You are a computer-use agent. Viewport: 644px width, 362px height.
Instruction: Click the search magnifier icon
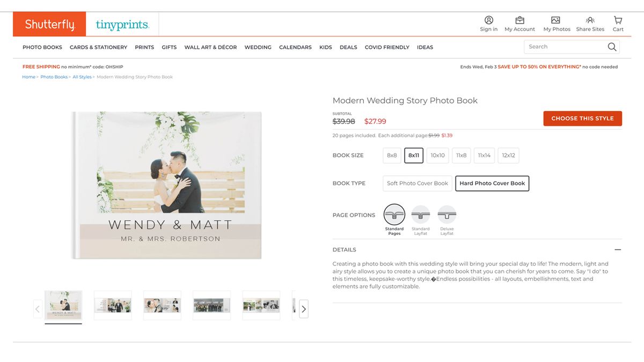coord(612,47)
